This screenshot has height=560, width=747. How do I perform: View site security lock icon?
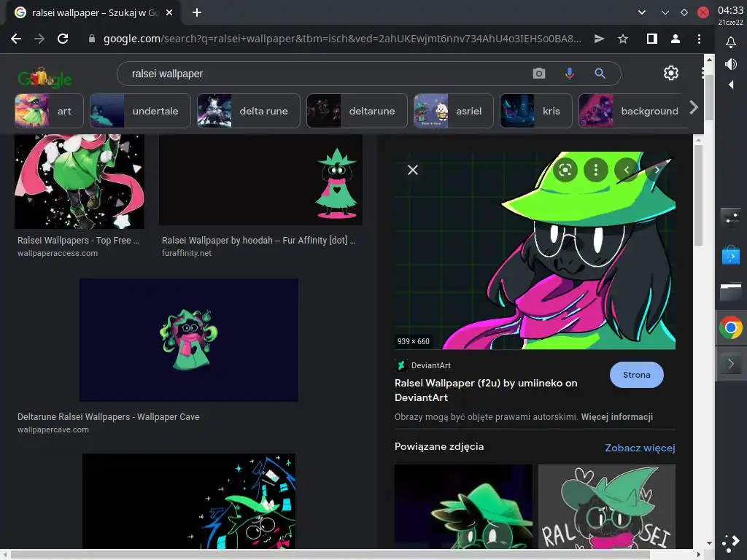92,39
